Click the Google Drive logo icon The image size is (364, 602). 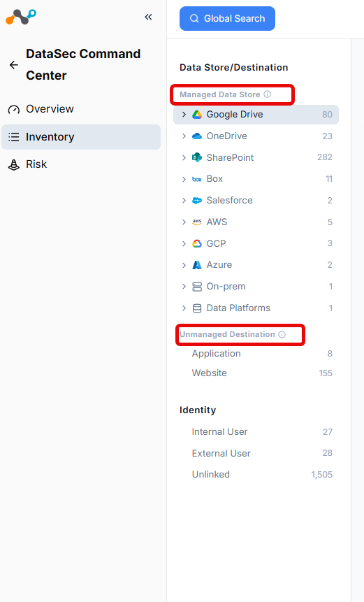[197, 115]
